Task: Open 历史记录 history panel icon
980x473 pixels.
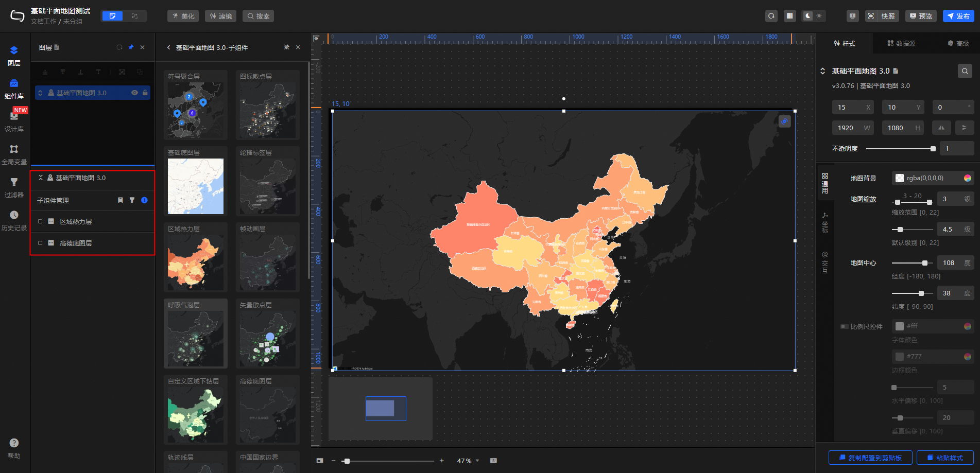Action: [x=14, y=215]
